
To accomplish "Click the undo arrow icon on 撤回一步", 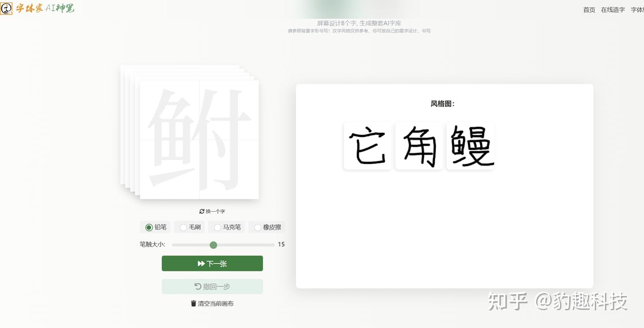I will pos(198,286).
